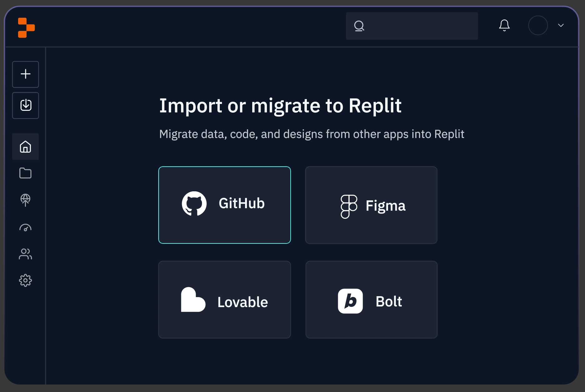Open settings gear in the sidebar
585x392 pixels.
pos(26,281)
